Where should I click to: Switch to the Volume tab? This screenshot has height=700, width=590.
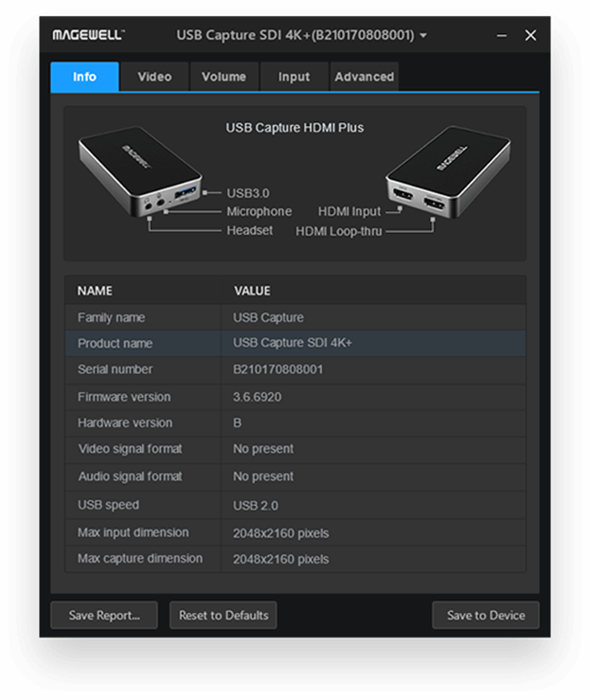tap(223, 77)
